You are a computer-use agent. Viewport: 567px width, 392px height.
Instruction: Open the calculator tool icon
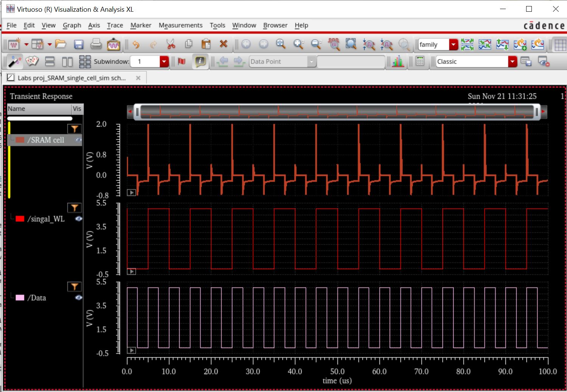(419, 61)
